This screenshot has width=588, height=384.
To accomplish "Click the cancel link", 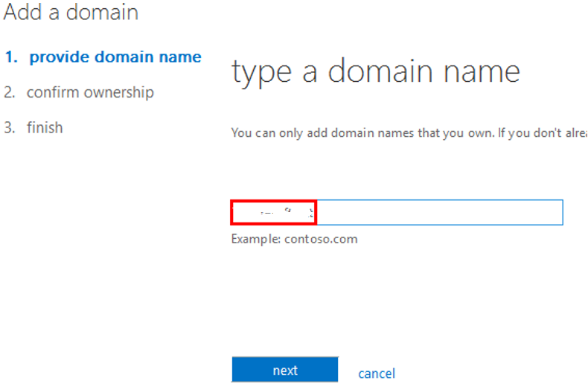I will pyautogui.click(x=377, y=374).
